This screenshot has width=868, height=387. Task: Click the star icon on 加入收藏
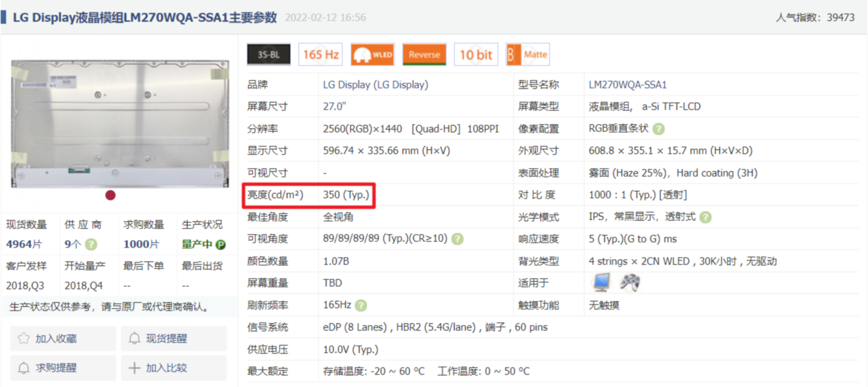pos(24,339)
